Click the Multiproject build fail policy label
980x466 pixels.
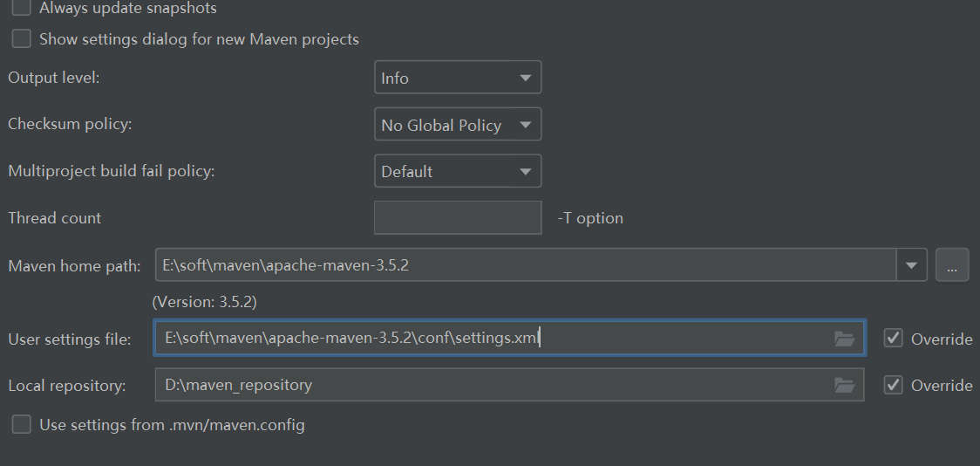pos(112,171)
